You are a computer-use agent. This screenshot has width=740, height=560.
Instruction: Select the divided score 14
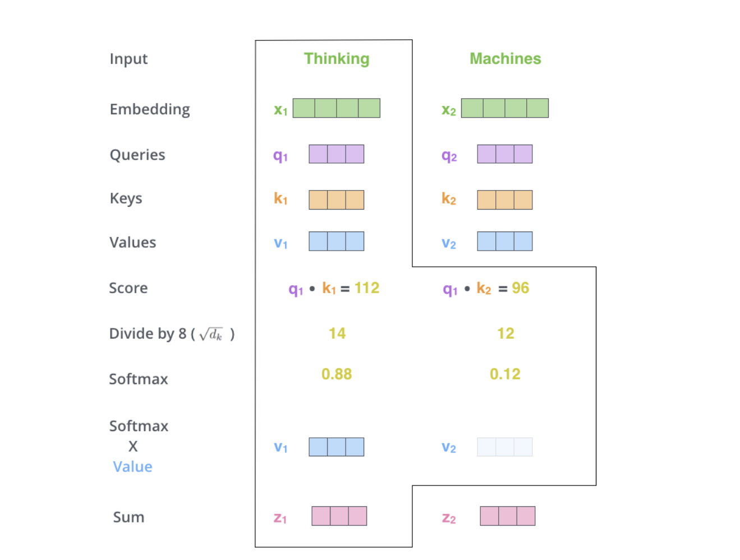pyautogui.click(x=337, y=334)
